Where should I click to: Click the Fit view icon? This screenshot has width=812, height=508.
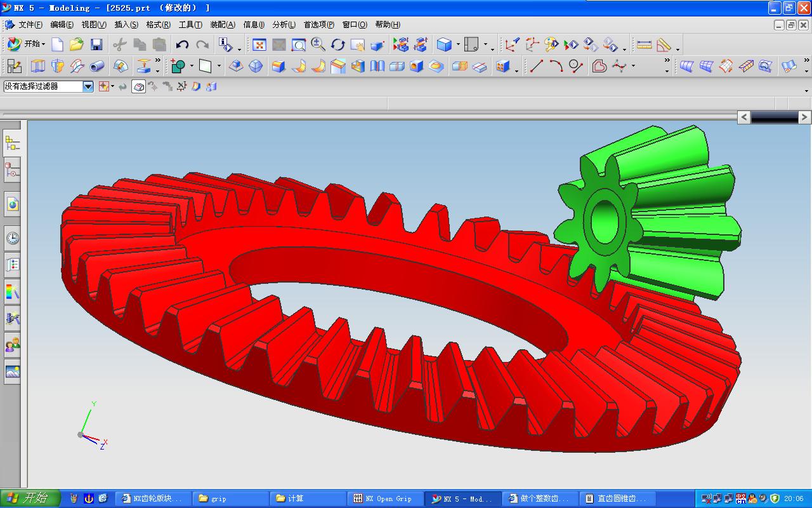(x=259, y=44)
